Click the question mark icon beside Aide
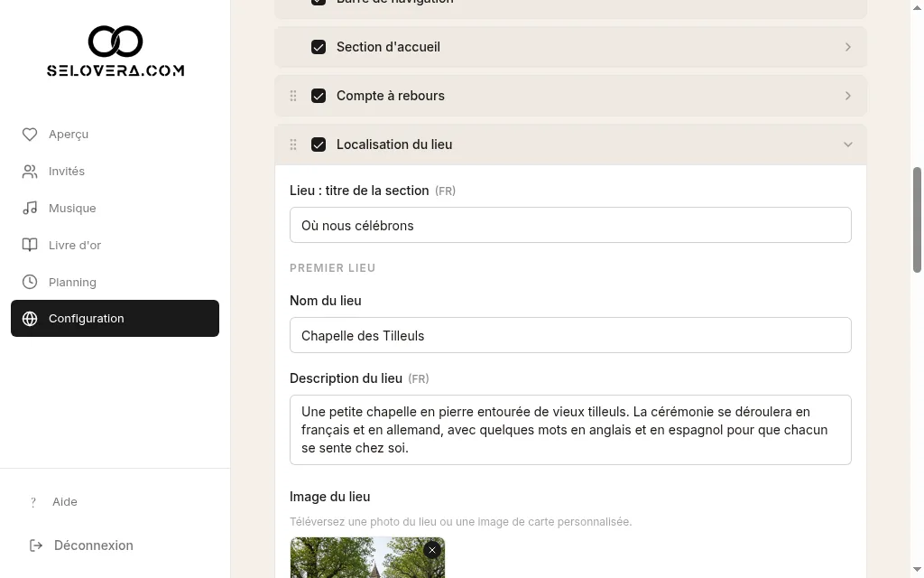 coord(33,502)
